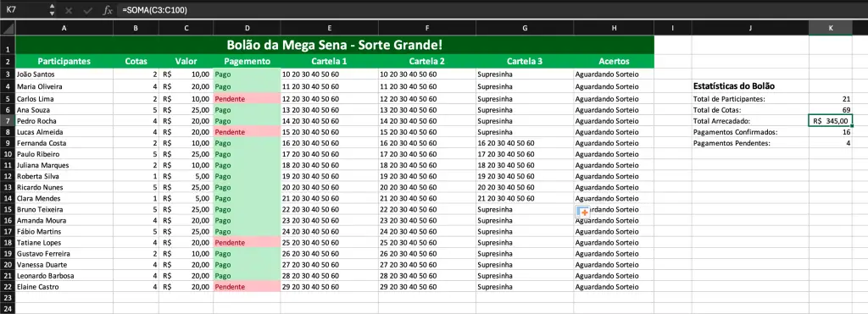This screenshot has height=314, width=868.
Task: Select column H header
Action: pyautogui.click(x=614, y=28)
